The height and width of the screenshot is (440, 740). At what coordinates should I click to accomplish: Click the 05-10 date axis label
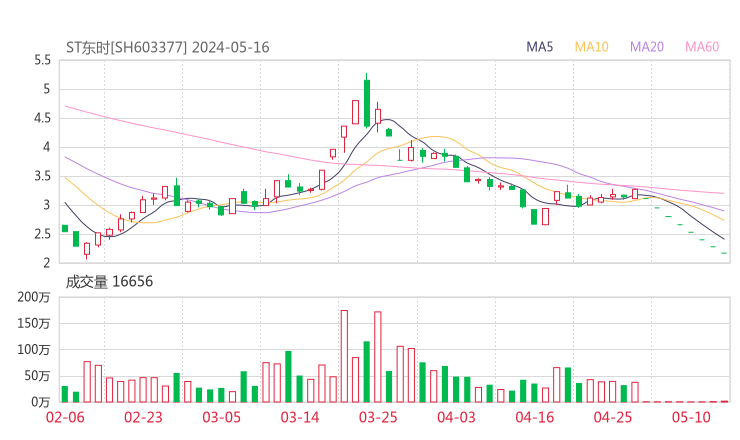pos(691,417)
